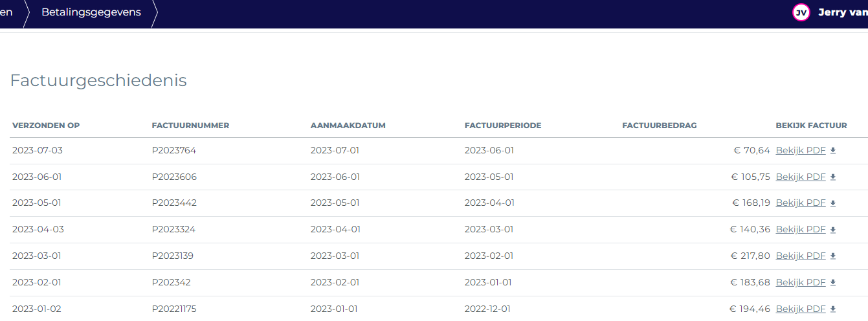Open Bekijk PDF for € 217,80 invoice
The image size is (868, 321).
801,256
